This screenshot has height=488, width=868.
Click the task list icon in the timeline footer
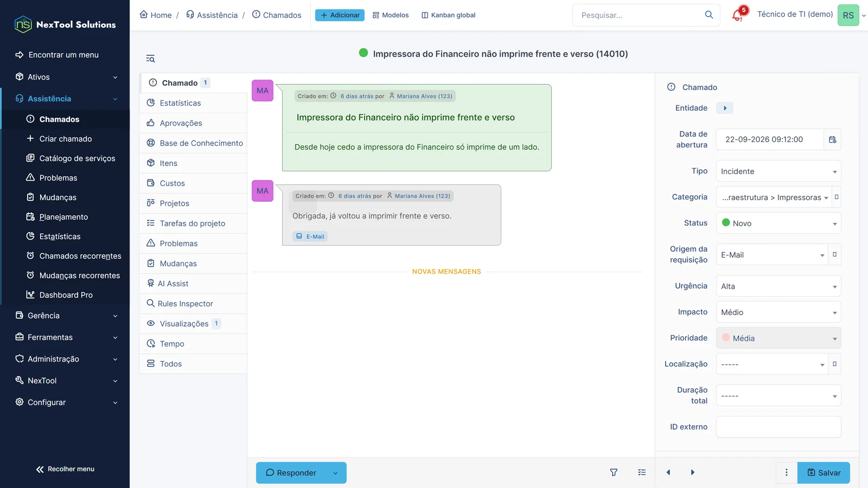pyautogui.click(x=642, y=472)
